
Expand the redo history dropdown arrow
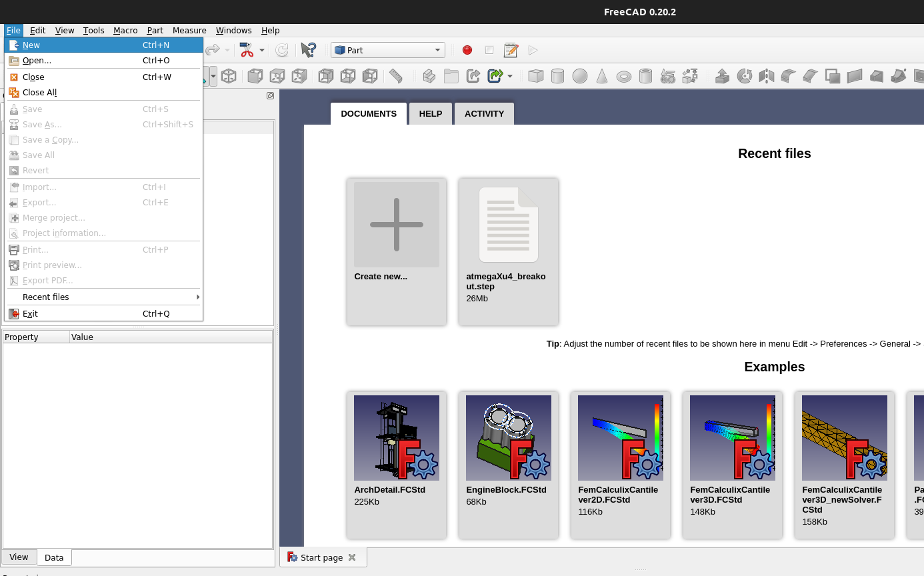227,50
